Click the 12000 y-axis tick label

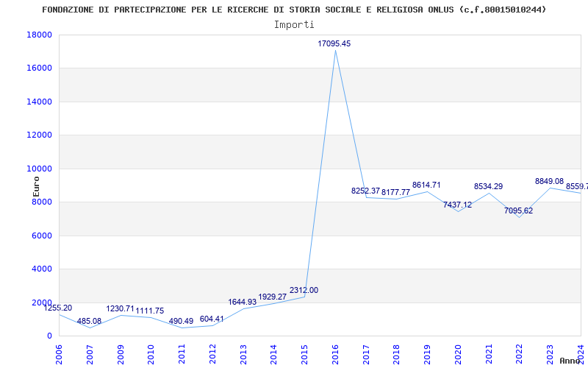(x=40, y=135)
